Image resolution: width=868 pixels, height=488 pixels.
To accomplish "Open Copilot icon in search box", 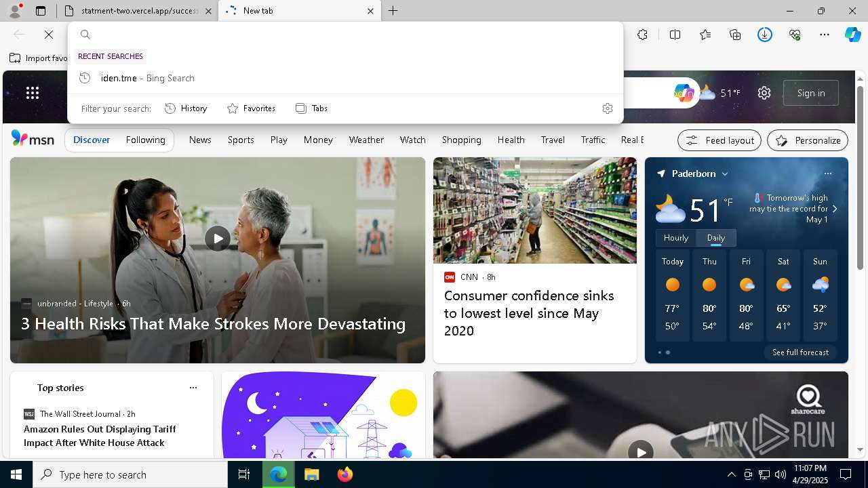I will click(x=684, y=93).
